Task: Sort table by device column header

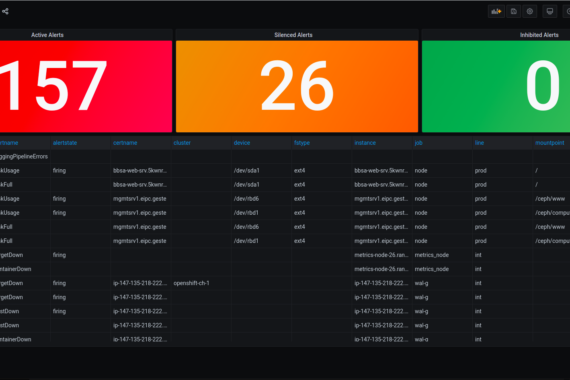Action: (242, 143)
